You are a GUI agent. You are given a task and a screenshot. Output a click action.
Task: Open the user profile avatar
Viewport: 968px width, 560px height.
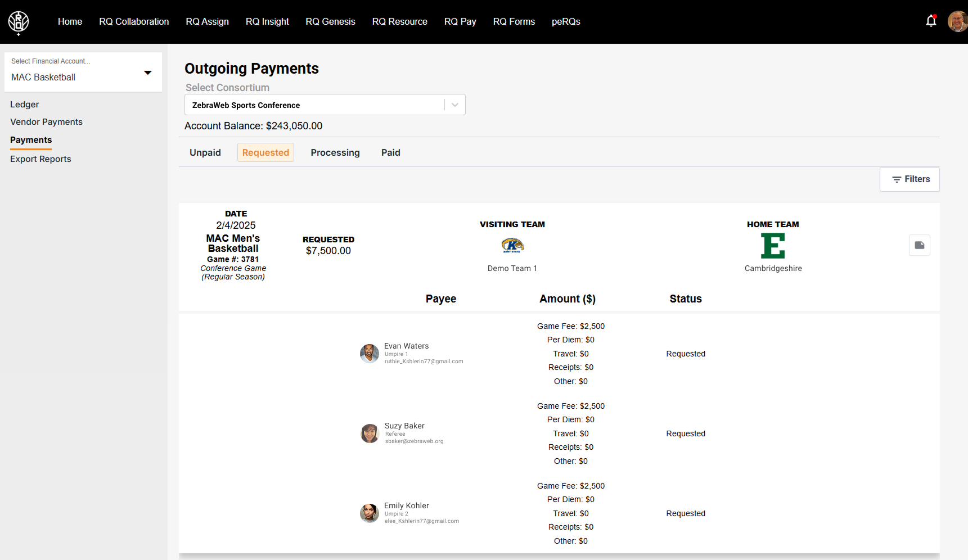click(x=957, y=21)
